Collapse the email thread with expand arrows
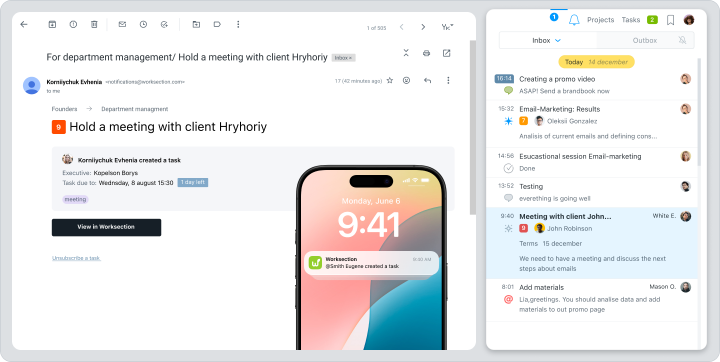Screen dimensions: 720x362 [406, 53]
